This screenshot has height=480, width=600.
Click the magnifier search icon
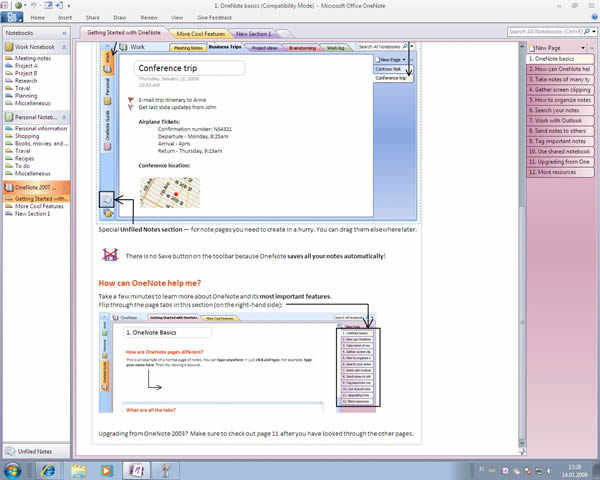pos(587,32)
